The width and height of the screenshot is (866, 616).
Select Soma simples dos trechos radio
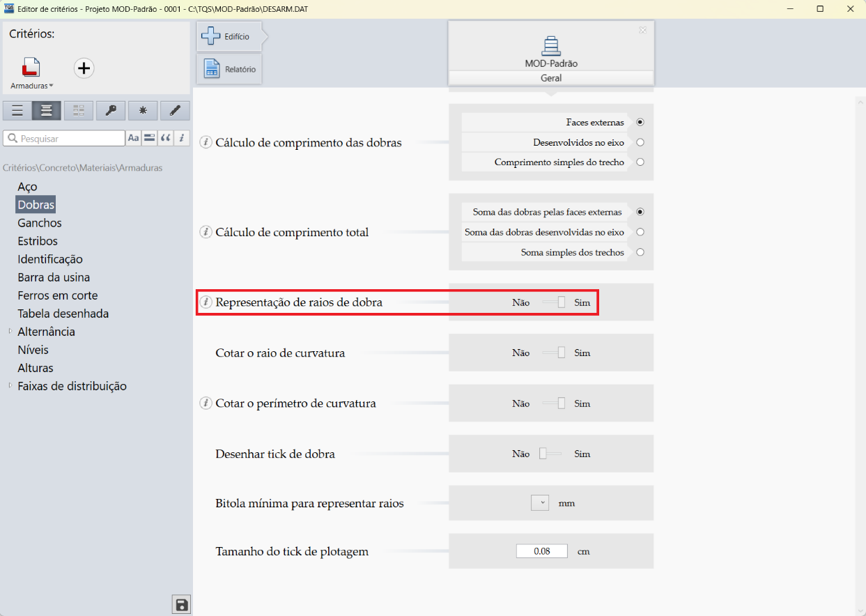[640, 252]
